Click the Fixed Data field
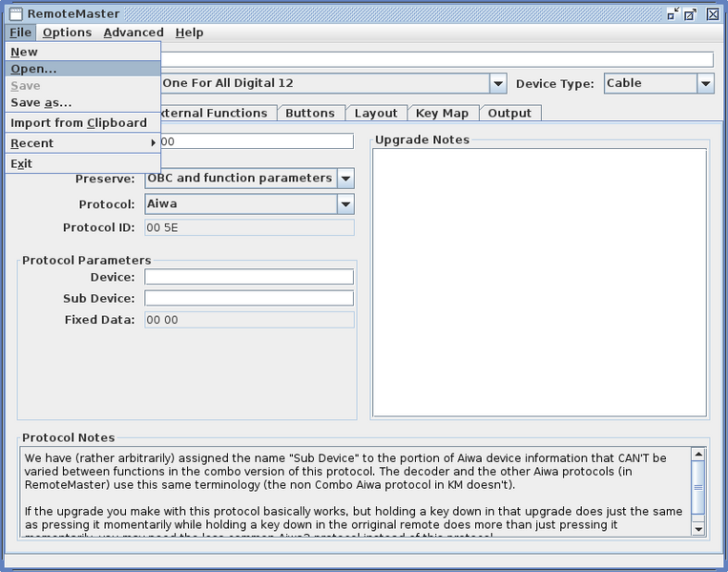728x572 pixels. (249, 320)
